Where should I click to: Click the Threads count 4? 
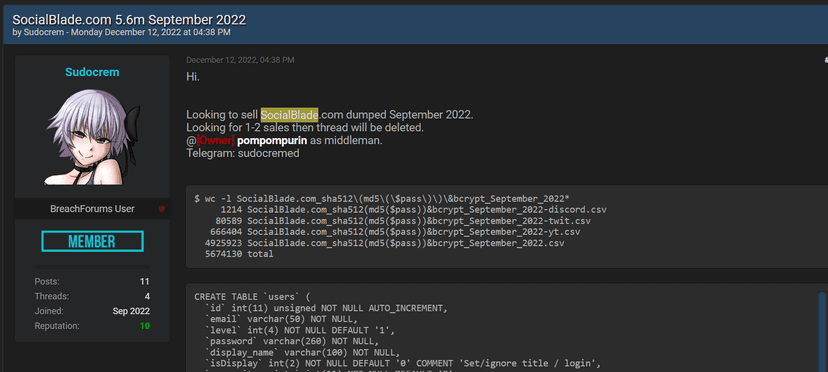coord(147,296)
